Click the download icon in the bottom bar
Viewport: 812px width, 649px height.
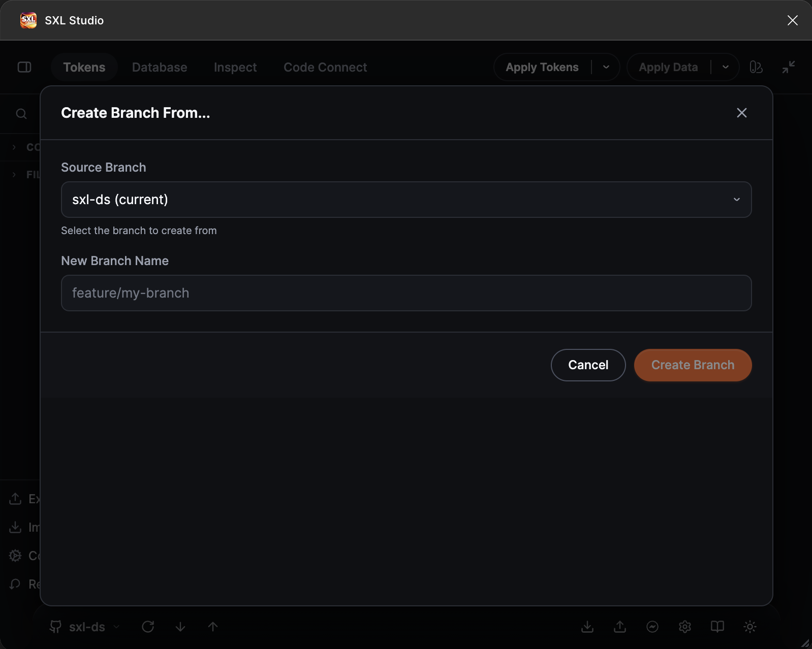587,627
